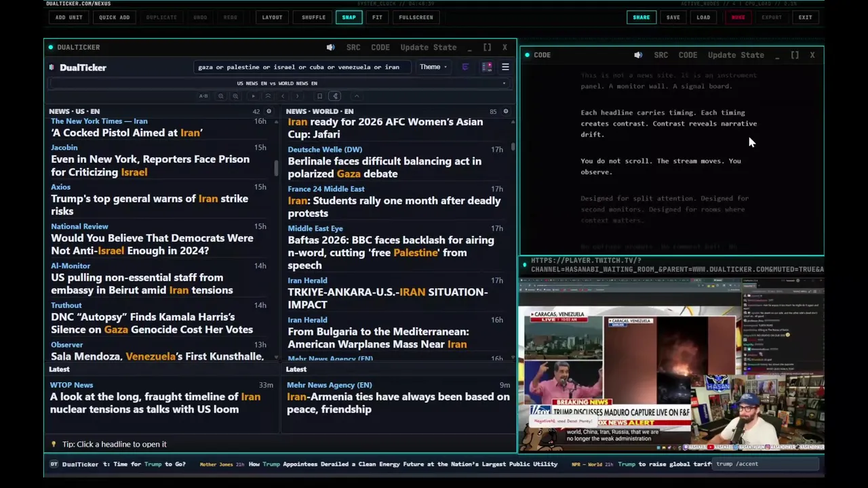The image size is (868, 488).
Task: Click the red NUKE button
Action: point(738,17)
